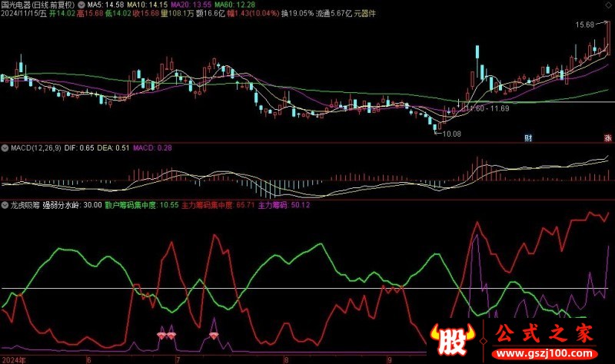
Task: Click the 10.08 low price marker
Action: [451, 134]
